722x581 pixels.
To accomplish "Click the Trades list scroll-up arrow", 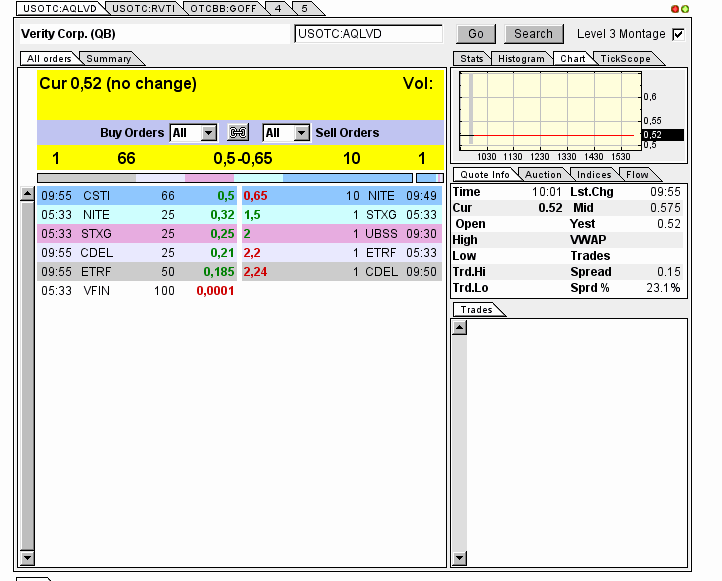I will pos(459,327).
